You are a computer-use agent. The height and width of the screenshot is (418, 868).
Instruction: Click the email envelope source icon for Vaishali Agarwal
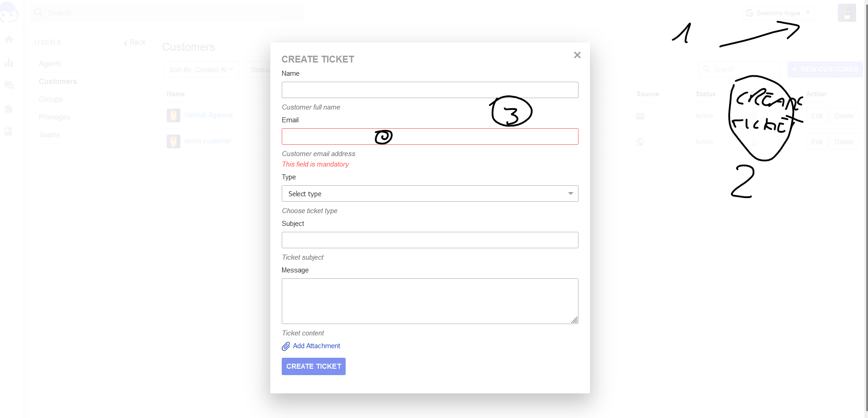[640, 116]
